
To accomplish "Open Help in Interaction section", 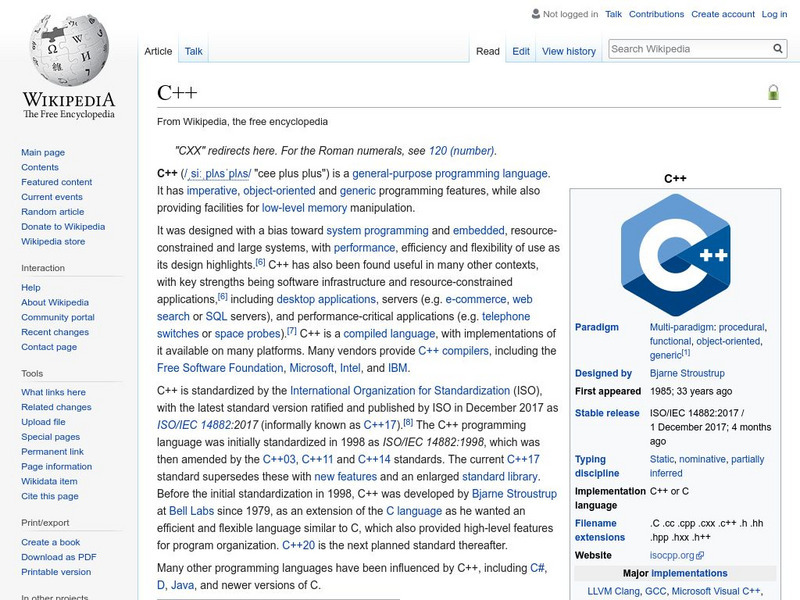I will pyautogui.click(x=31, y=287).
